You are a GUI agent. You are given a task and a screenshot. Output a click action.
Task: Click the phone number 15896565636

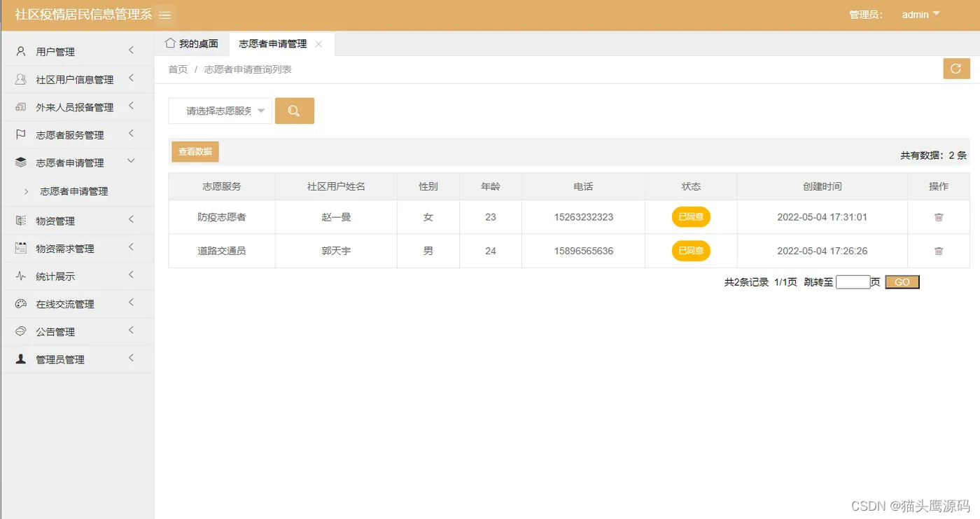click(x=583, y=251)
